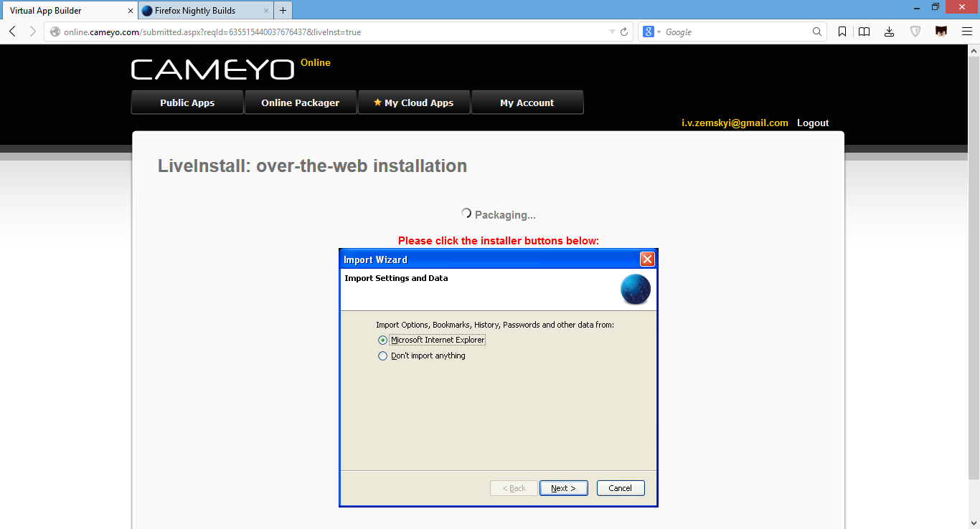This screenshot has height=529, width=980.
Task: Open My Cloud Apps menu
Action: click(x=413, y=103)
